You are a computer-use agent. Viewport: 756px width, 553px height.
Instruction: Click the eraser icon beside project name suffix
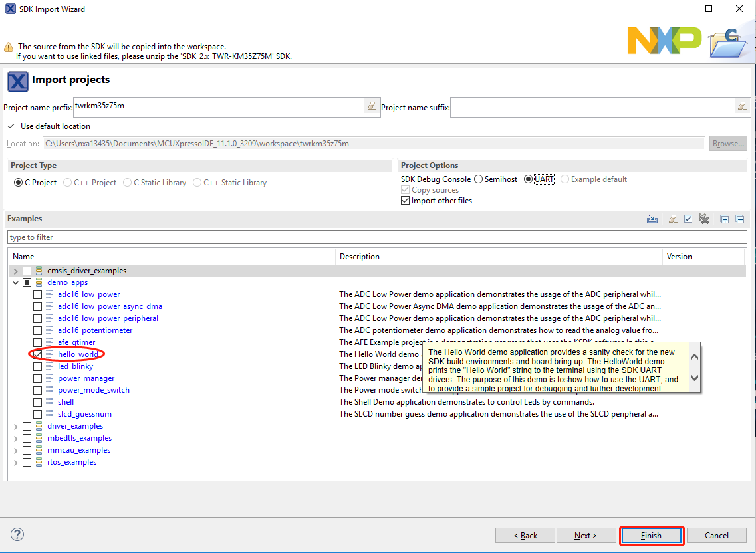click(x=741, y=106)
